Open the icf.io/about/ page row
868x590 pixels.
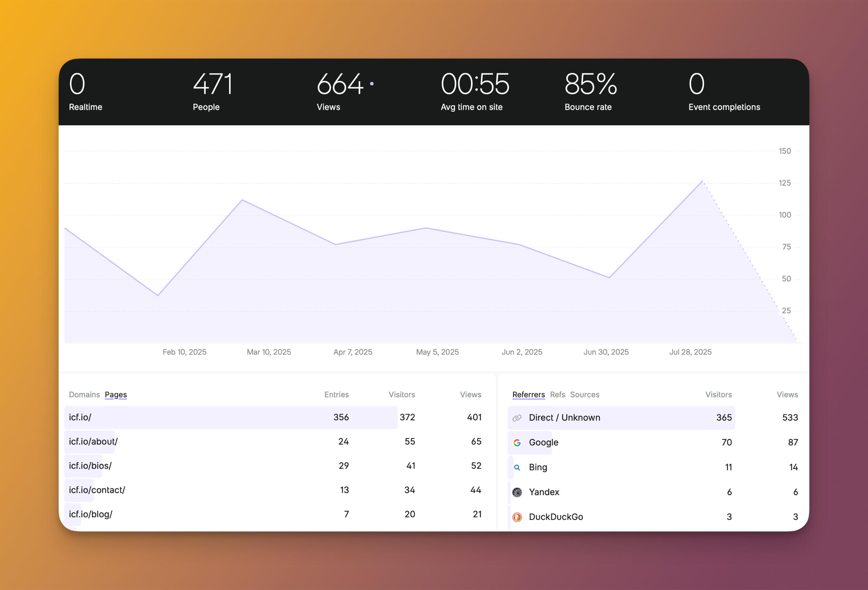(93, 441)
